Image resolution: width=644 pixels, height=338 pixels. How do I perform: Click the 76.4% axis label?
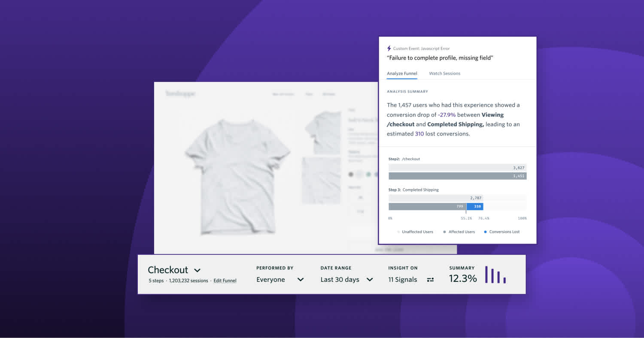[483, 218]
